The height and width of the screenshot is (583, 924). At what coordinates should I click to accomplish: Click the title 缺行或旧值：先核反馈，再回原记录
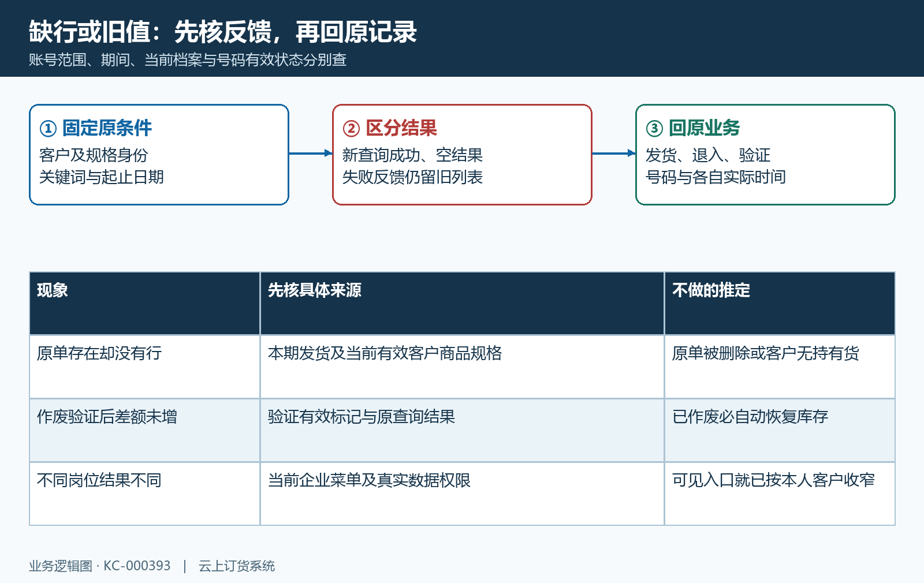tap(223, 32)
